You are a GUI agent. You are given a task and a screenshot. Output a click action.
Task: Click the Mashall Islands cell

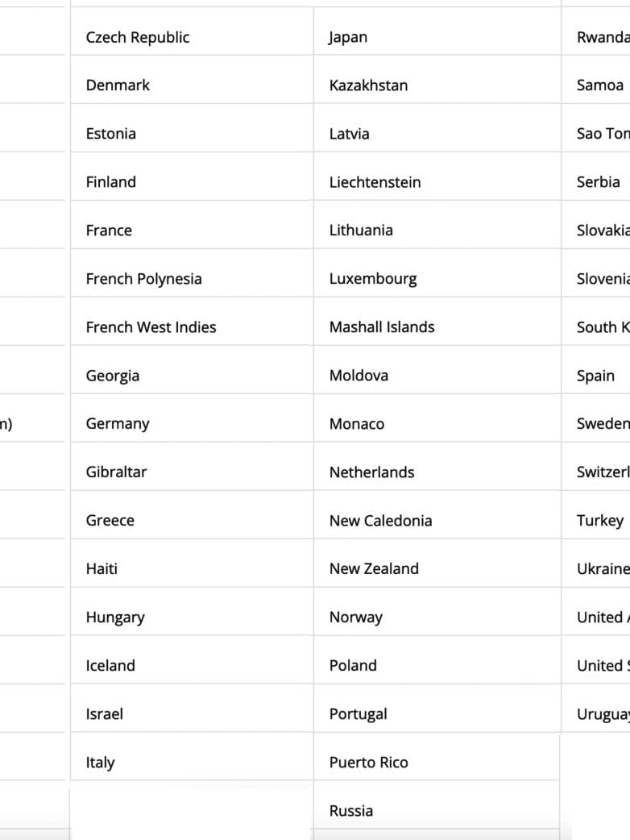[x=382, y=327]
